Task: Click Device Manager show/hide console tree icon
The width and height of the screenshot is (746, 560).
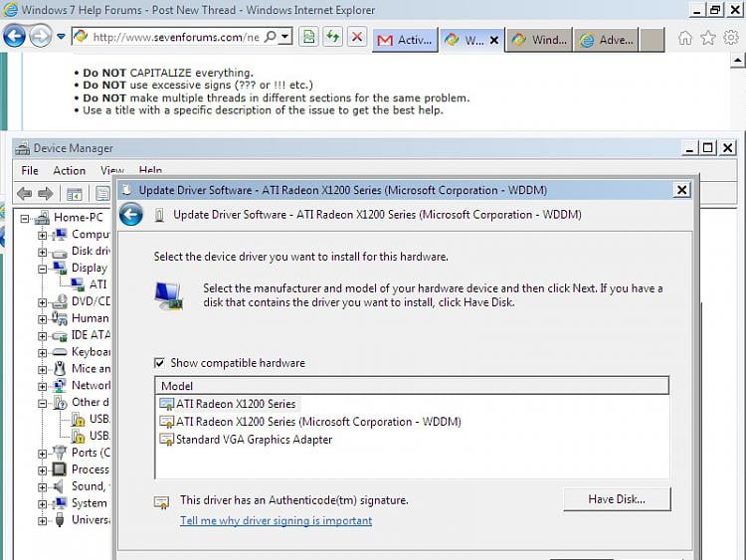Action: tap(75, 194)
